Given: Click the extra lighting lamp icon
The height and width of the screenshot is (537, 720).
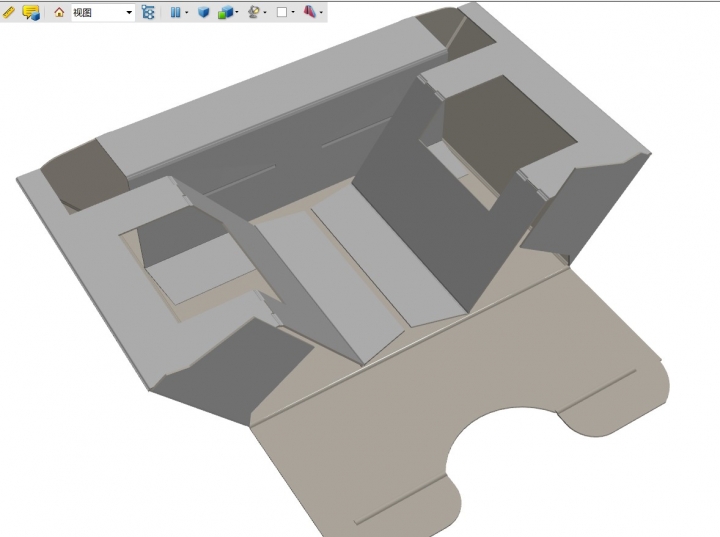Looking at the screenshot, I should coord(253,12).
